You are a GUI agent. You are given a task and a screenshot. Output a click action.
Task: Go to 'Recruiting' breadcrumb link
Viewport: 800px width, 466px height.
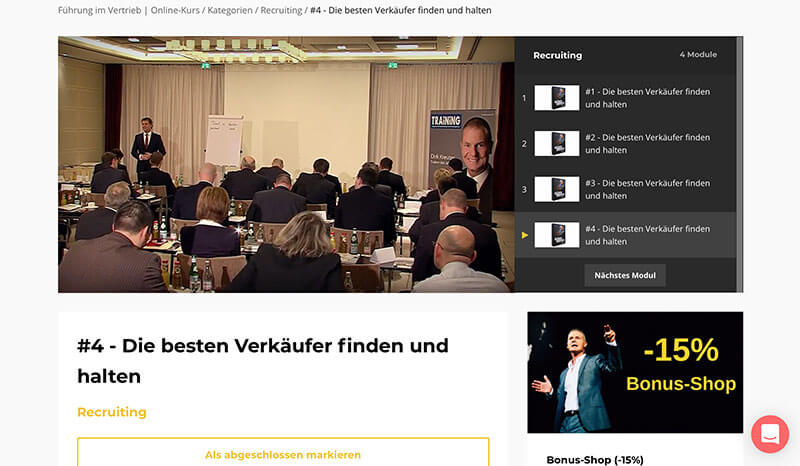[281, 10]
